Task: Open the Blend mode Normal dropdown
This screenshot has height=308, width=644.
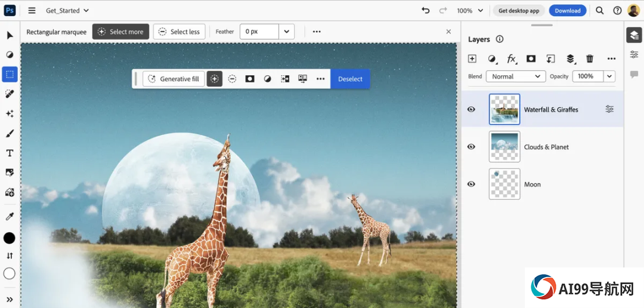Action: click(x=516, y=76)
